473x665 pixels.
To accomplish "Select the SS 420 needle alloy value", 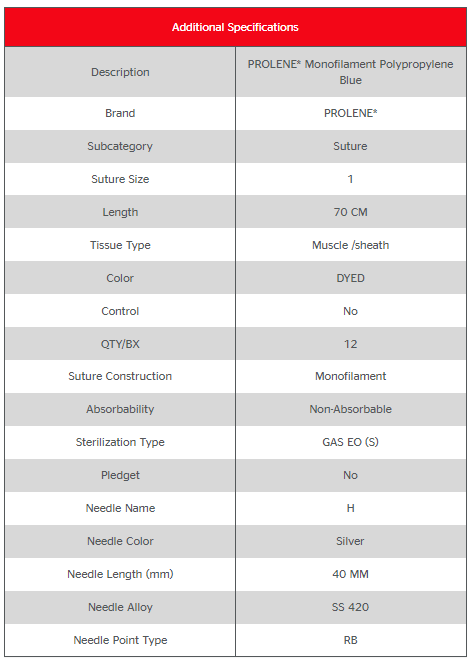I will (x=350, y=607).
